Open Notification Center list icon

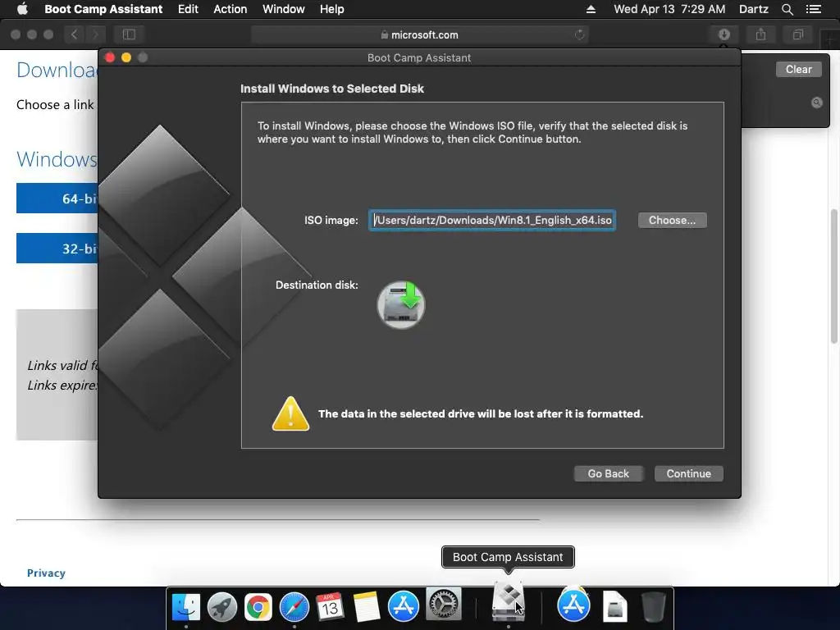814,9
